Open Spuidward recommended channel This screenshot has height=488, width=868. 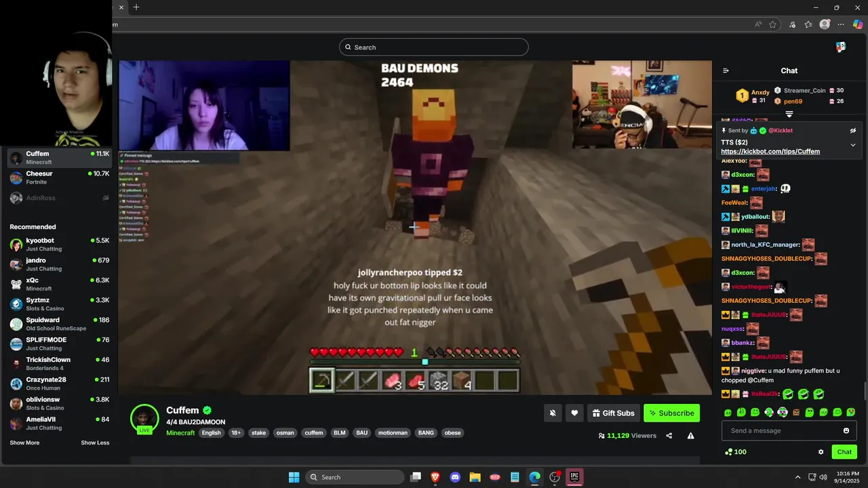point(59,324)
